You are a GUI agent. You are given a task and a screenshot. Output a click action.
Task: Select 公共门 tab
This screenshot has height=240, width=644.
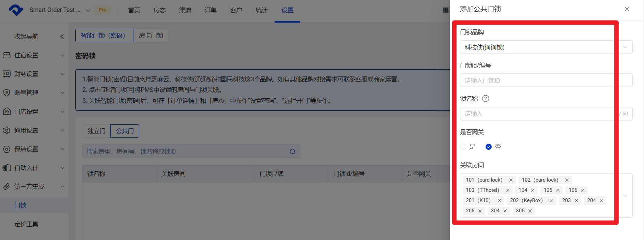pos(125,131)
